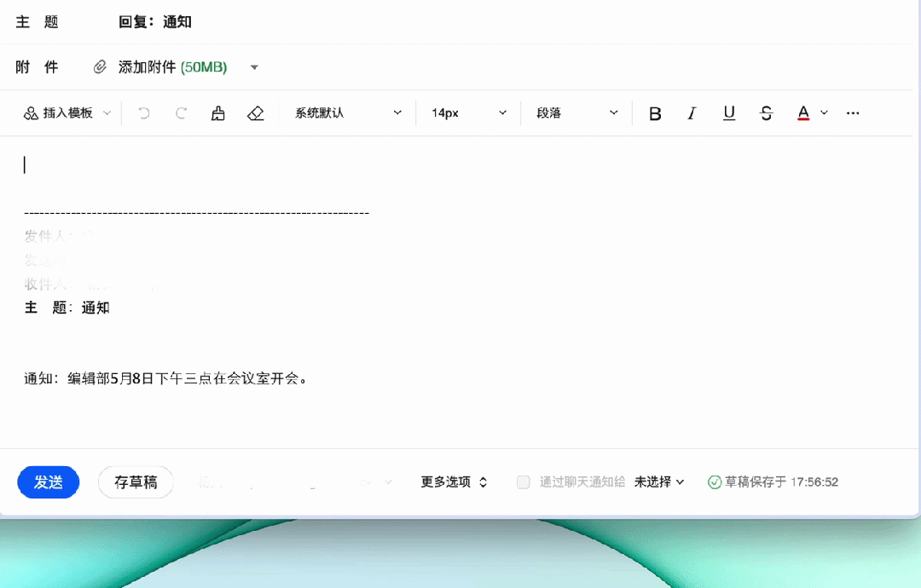Expand the font color arrow
This screenshot has height=588, width=921.
pyautogui.click(x=824, y=112)
